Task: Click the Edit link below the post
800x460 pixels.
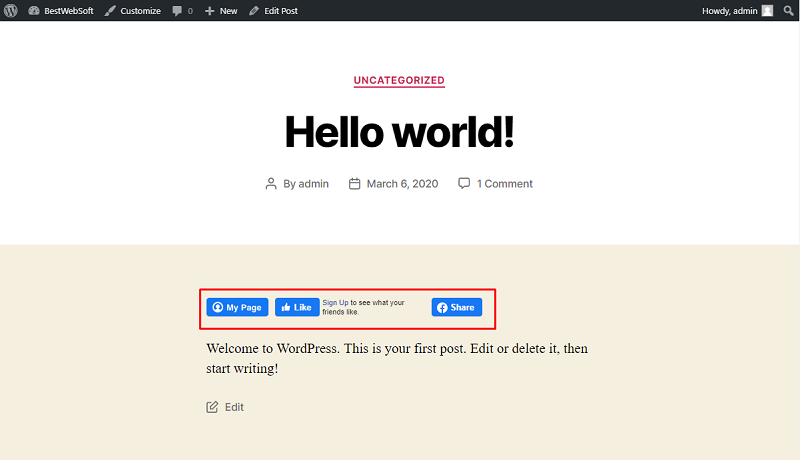Action: coord(234,407)
